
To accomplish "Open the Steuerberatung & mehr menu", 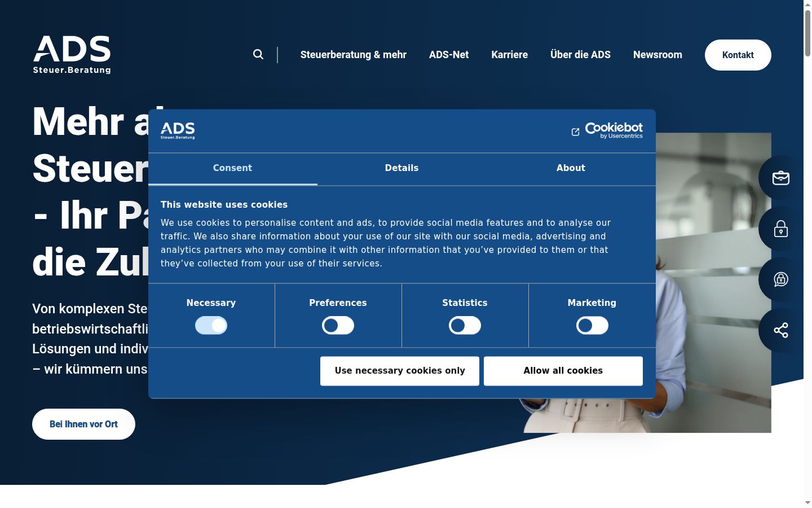I will [x=354, y=55].
